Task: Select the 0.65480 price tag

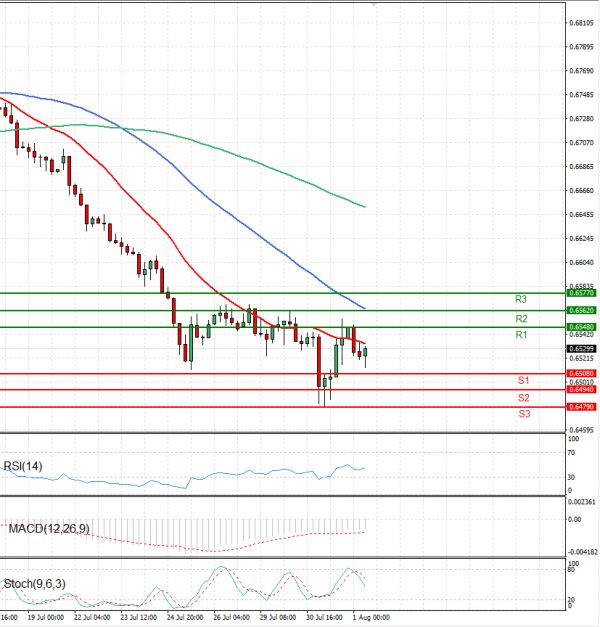Action: [x=582, y=327]
